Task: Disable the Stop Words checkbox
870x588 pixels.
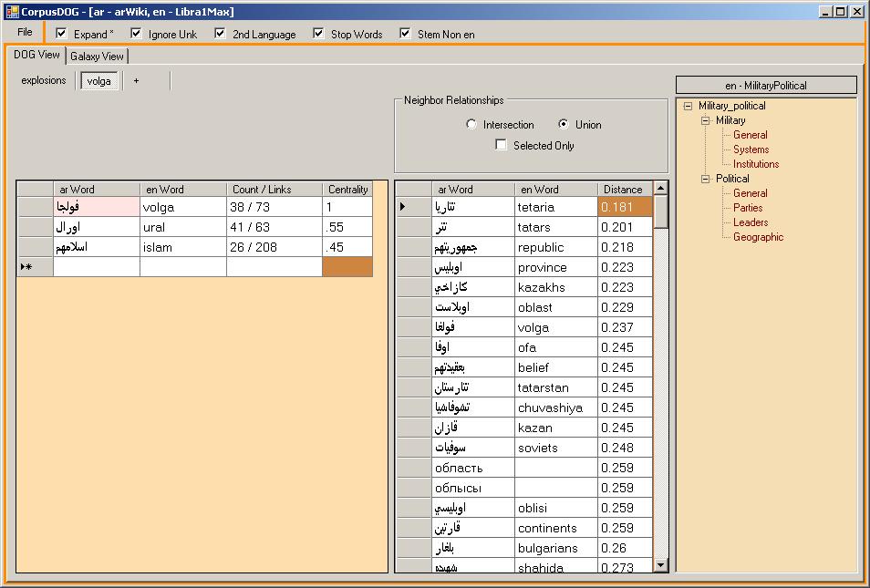Action: tap(318, 34)
